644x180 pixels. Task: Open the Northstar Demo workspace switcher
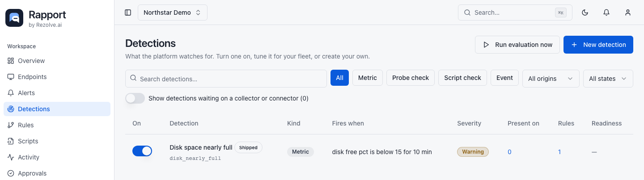coord(173,13)
